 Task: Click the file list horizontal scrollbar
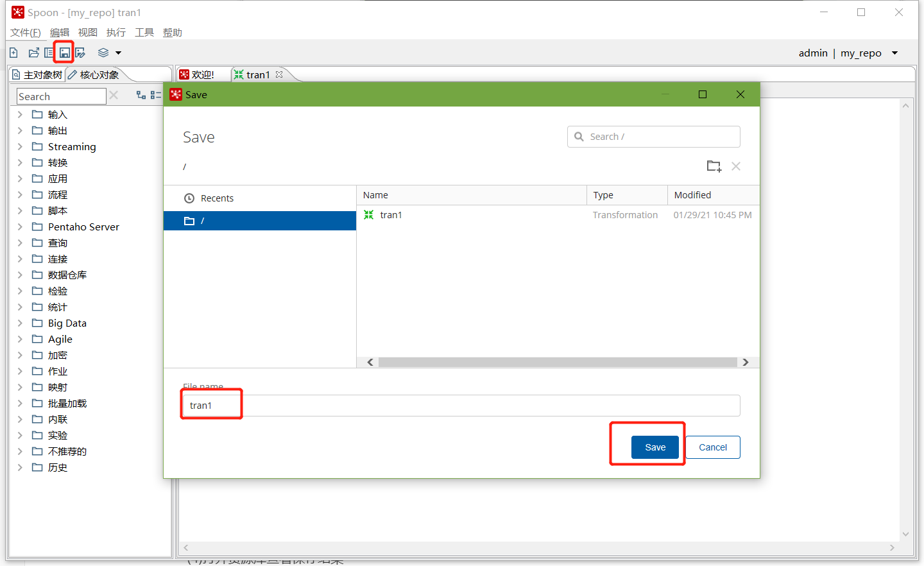click(x=558, y=363)
